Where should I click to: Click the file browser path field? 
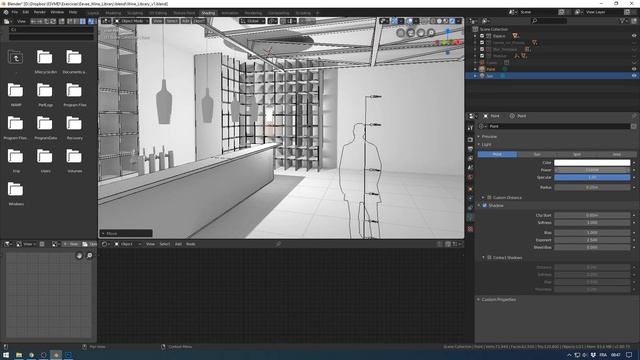click(51, 30)
